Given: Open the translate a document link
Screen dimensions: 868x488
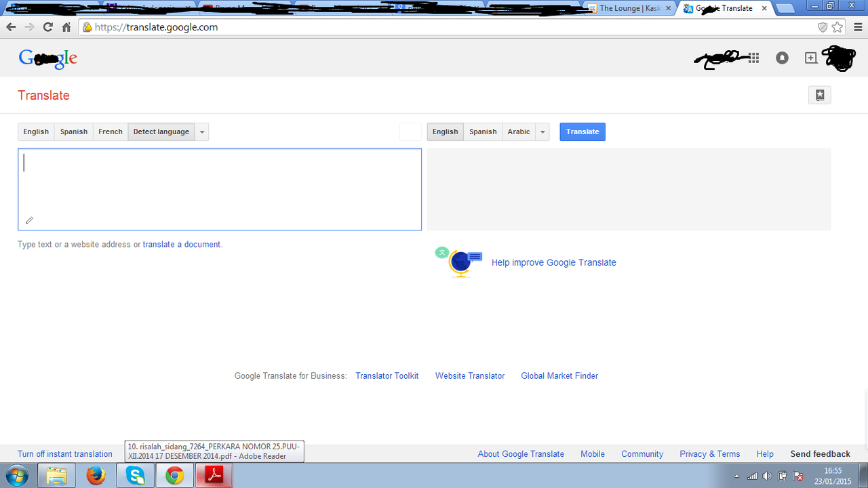Looking at the screenshot, I should [x=182, y=245].
